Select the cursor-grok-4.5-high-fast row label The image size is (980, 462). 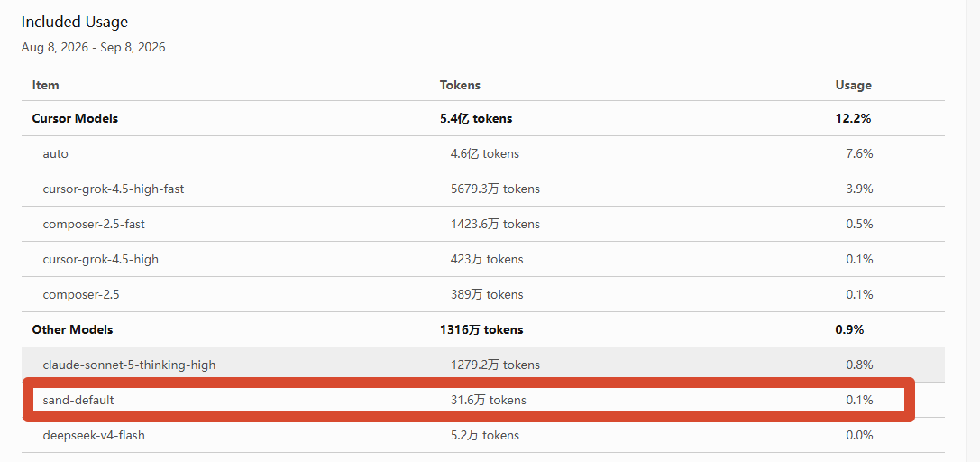(113, 189)
